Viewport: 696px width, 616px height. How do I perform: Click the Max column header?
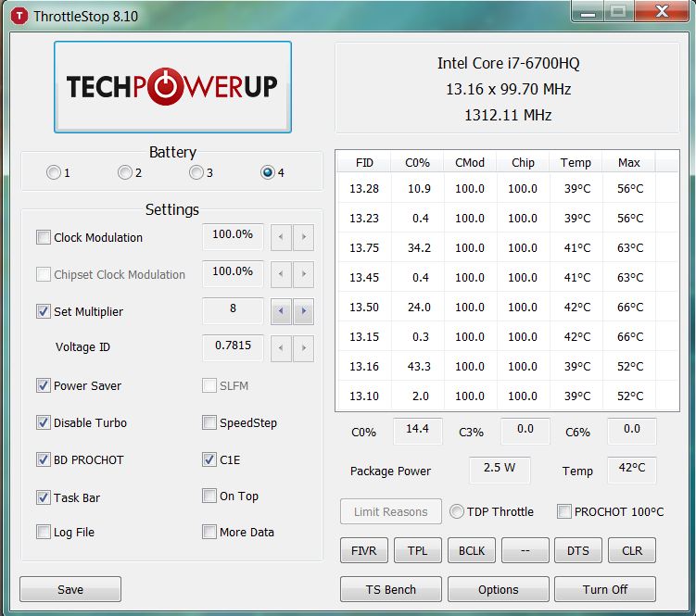pyautogui.click(x=628, y=162)
